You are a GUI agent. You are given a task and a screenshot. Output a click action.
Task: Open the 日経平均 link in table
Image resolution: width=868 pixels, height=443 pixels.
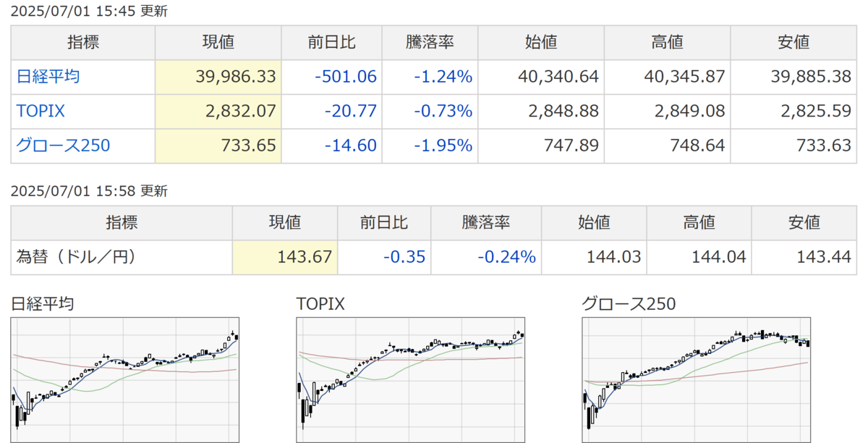pyautogui.click(x=48, y=76)
